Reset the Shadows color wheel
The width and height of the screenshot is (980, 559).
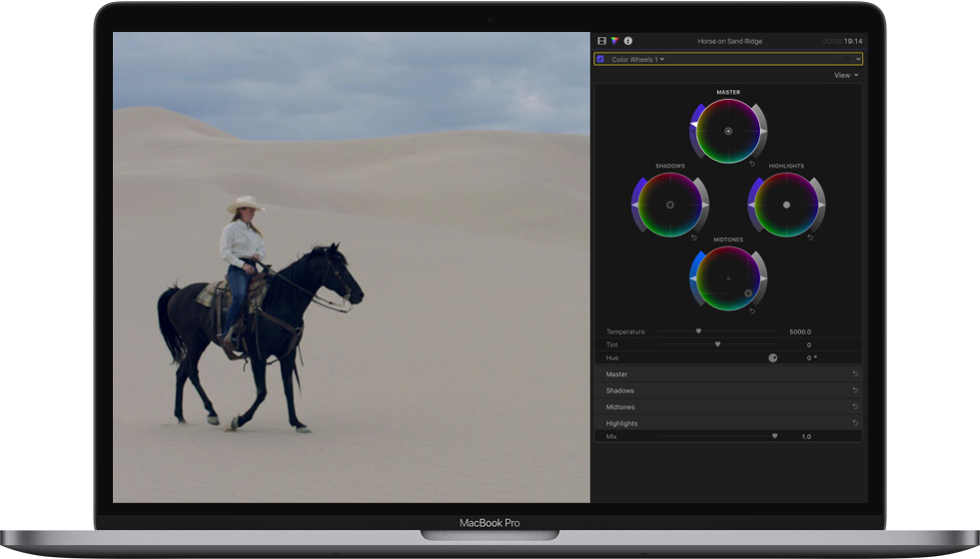click(x=694, y=238)
